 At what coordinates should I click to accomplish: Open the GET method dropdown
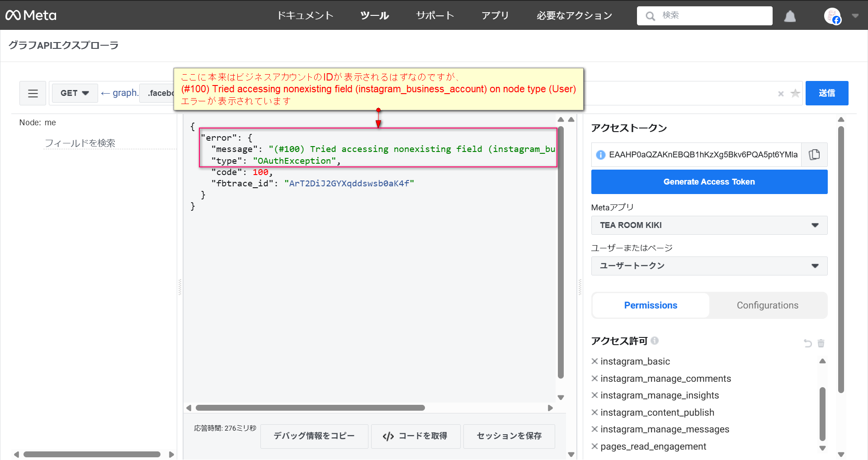coord(75,93)
